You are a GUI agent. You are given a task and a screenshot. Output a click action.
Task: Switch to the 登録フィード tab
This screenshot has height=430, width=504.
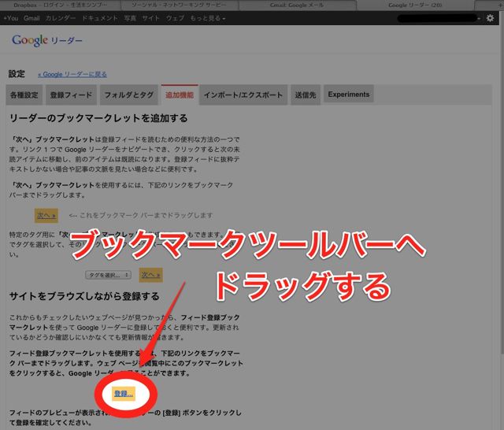click(71, 95)
